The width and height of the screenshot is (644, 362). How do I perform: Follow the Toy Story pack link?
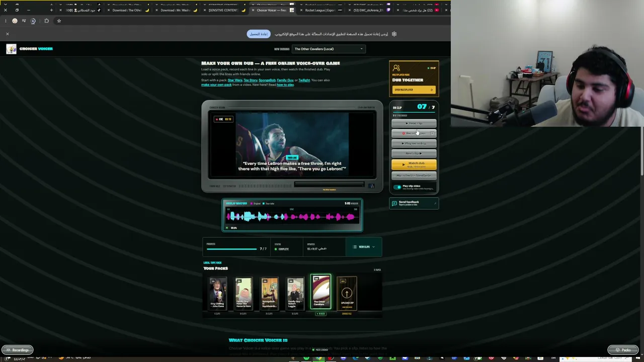[251, 80]
